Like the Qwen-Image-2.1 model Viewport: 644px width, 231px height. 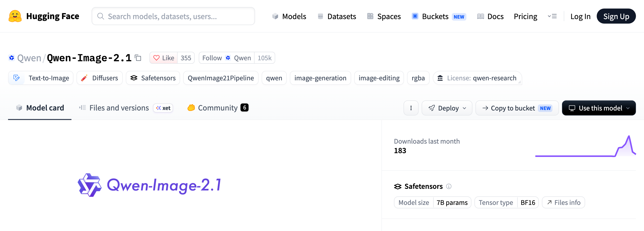click(164, 58)
